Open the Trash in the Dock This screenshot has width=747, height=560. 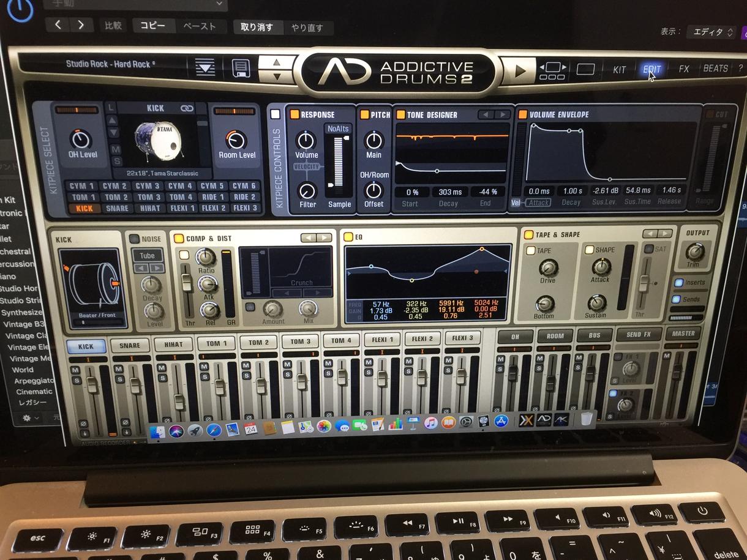point(586,419)
